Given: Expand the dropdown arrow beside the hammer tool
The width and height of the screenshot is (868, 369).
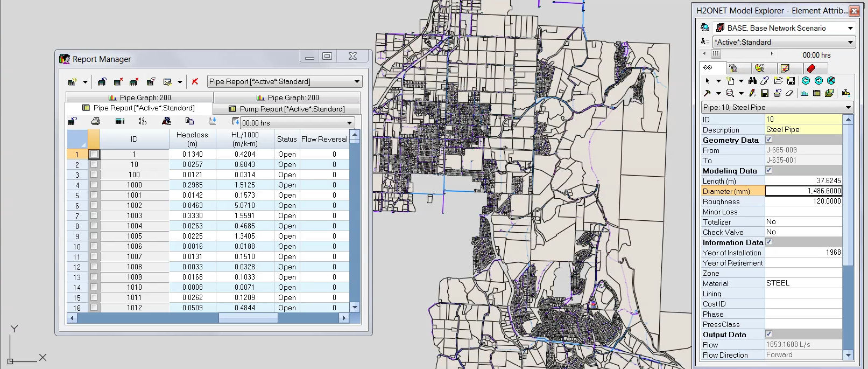Looking at the screenshot, I should (718, 94).
